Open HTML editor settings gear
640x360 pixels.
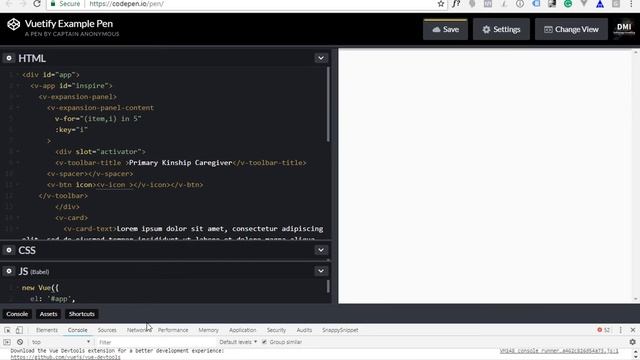click(x=9, y=58)
